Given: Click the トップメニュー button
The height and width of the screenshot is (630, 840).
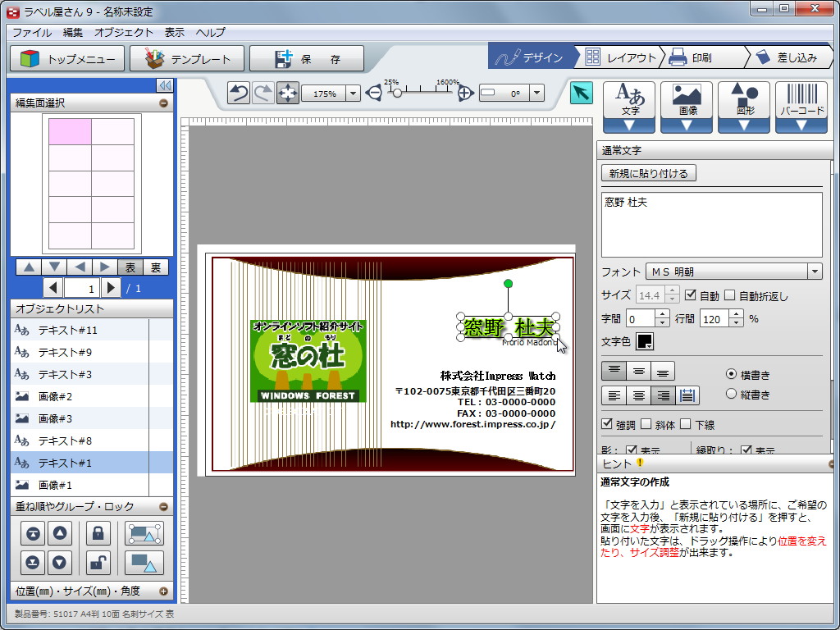Looking at the screenshot, I should point(67,58).
